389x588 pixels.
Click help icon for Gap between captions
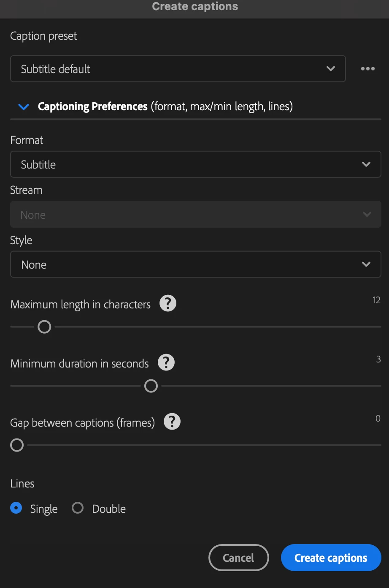click(172, 422)
